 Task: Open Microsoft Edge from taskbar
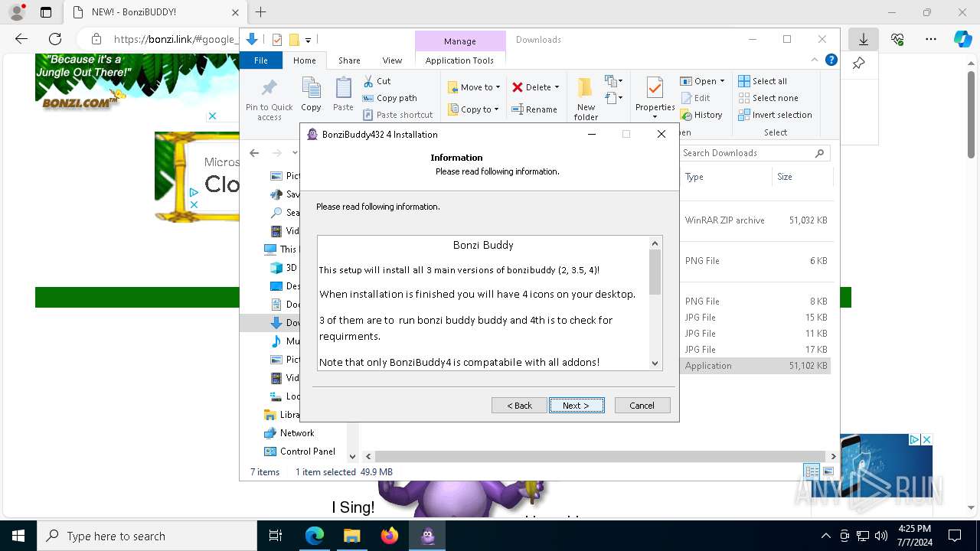pyautogui.click(x=315, y=536)
